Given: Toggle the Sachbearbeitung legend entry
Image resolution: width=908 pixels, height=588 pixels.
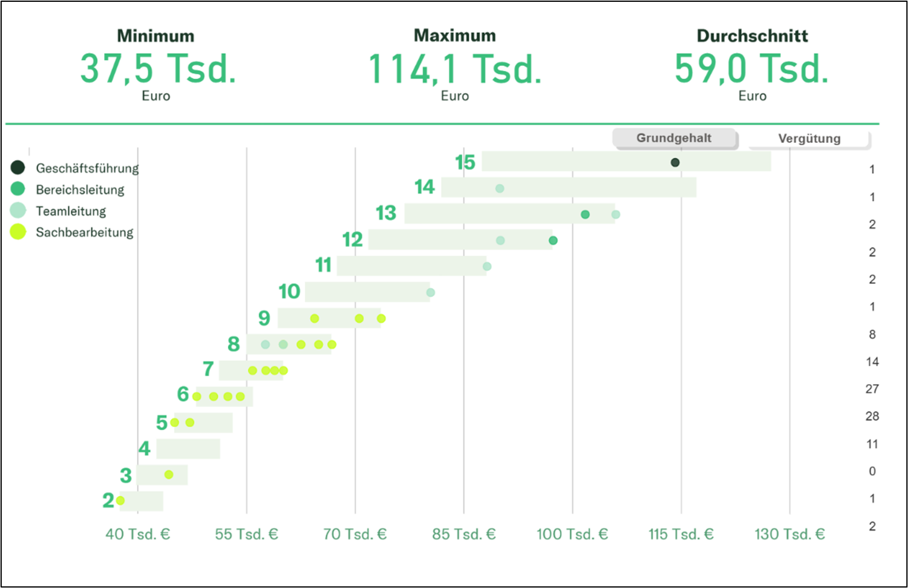Looking at the screenshot, I should click(x=84, y=232).
